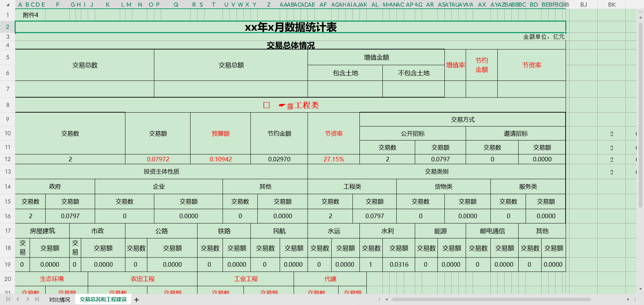
Task: Select column BK header
Action: (612, 5)
